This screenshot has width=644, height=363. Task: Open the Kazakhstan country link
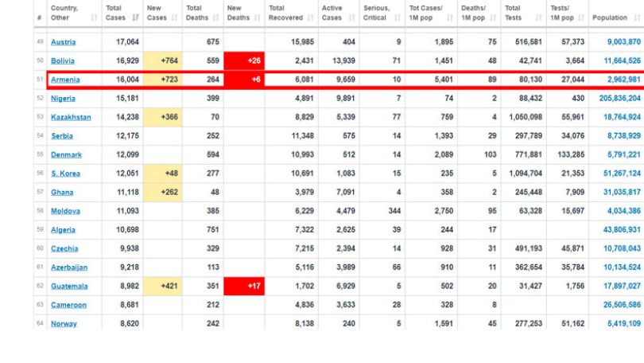(x=71, y=117)
